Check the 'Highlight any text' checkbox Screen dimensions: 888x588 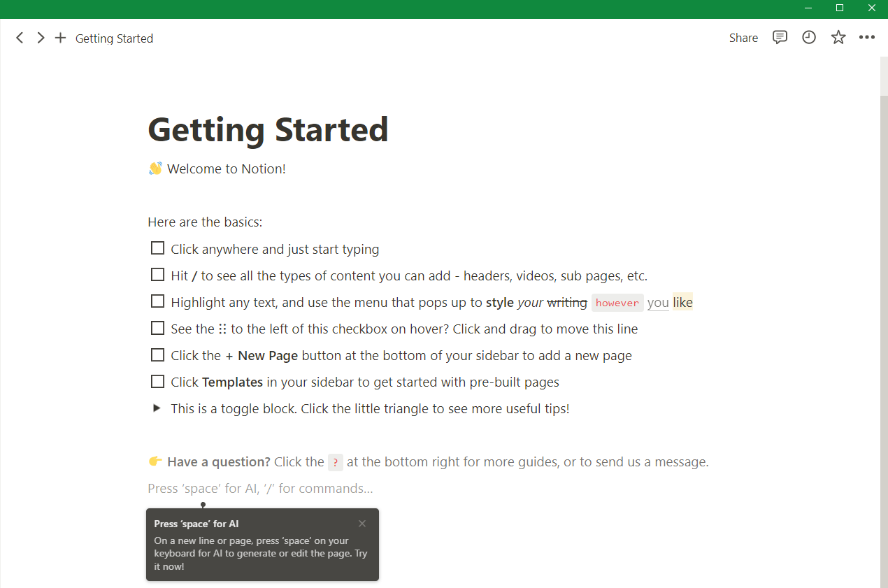[157, 301]
